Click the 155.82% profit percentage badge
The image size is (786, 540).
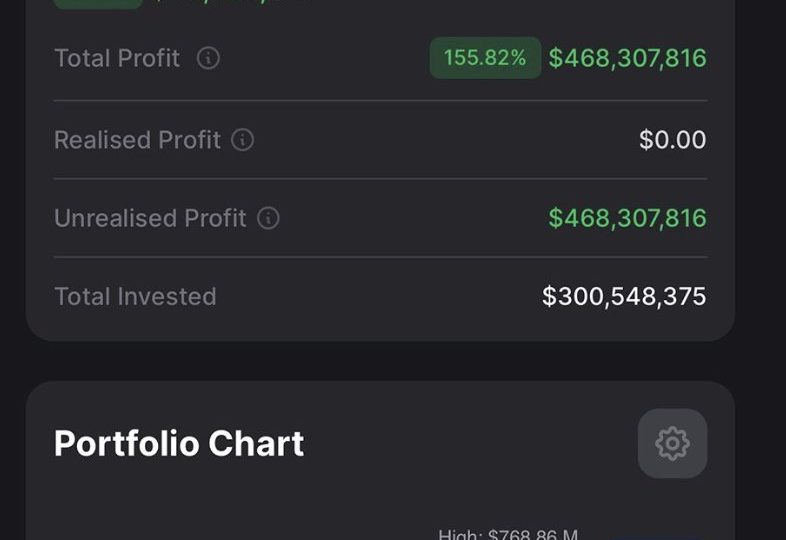point(485,58)
